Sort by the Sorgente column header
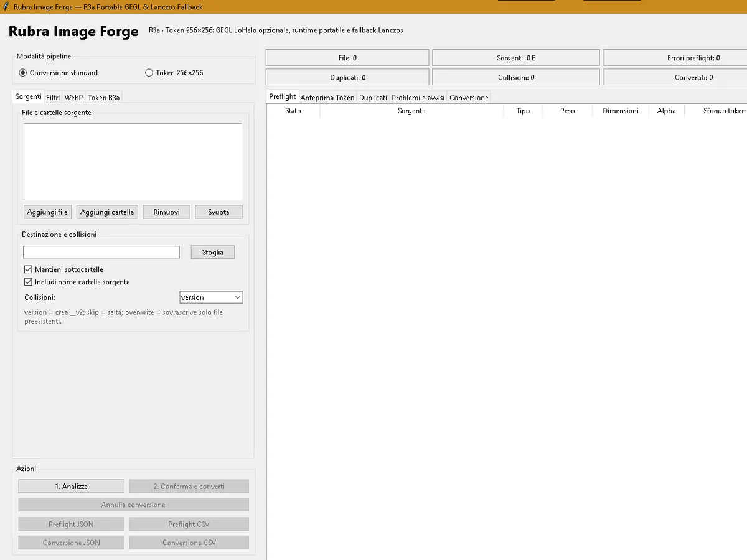 [411, 111]
